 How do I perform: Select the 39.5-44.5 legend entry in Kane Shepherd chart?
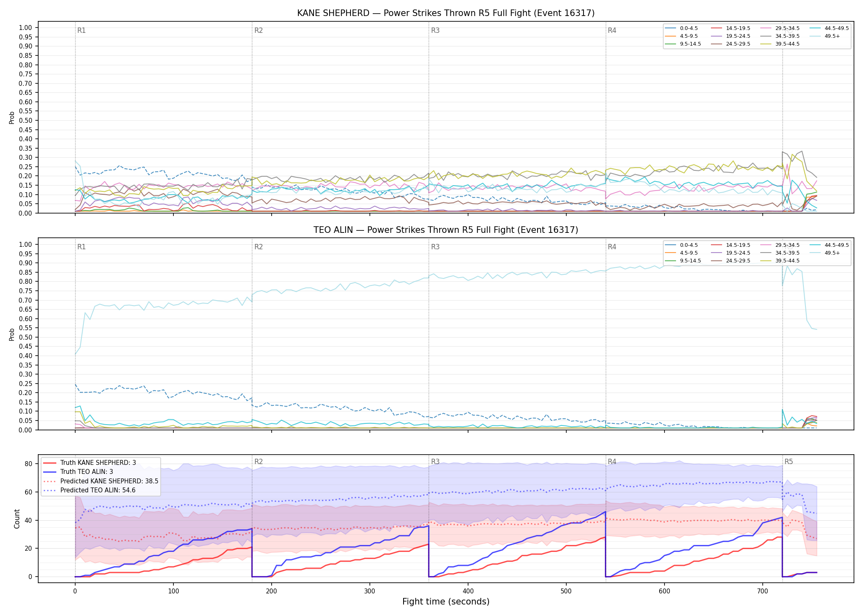[x=780, y=44]
